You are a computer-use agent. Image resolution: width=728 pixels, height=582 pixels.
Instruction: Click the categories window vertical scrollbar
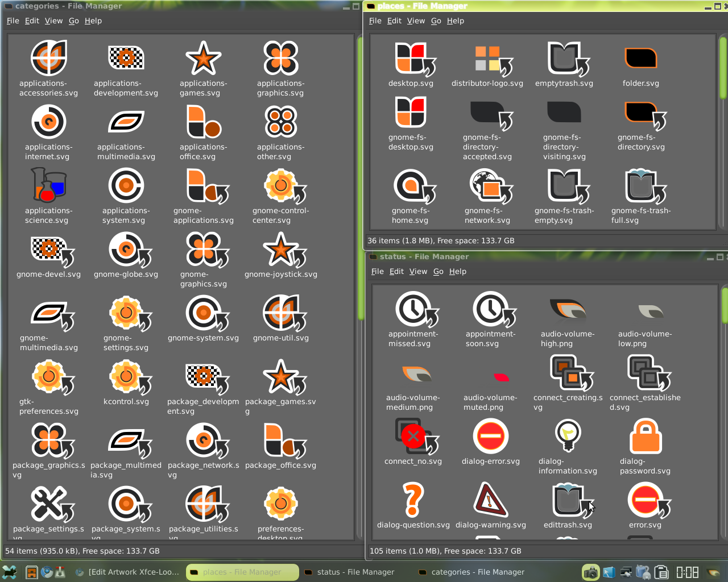pyautogui.click(x=360, y=287)
